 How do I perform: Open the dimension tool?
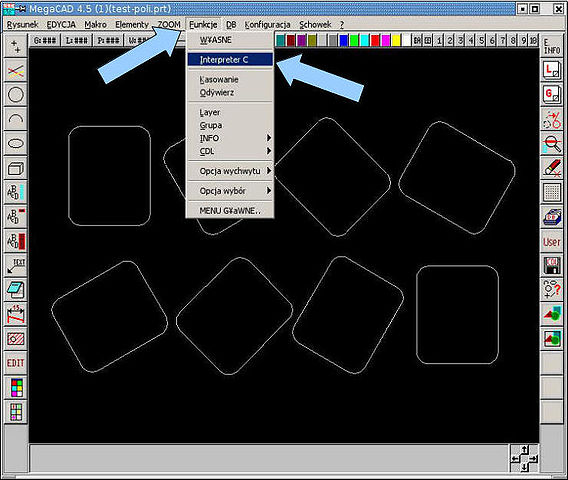click(16, 314)
